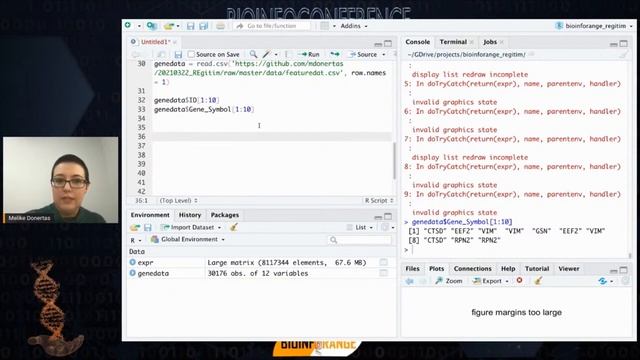Close the Untitled1 tab
Viewport: 640px width, 360px height.
click(175, 42)
